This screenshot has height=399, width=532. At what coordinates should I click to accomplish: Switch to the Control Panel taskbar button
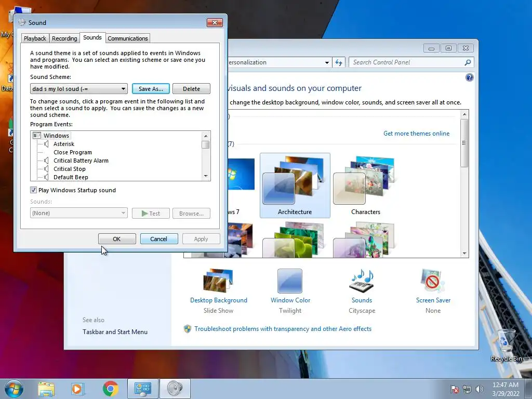coord(142,389)
